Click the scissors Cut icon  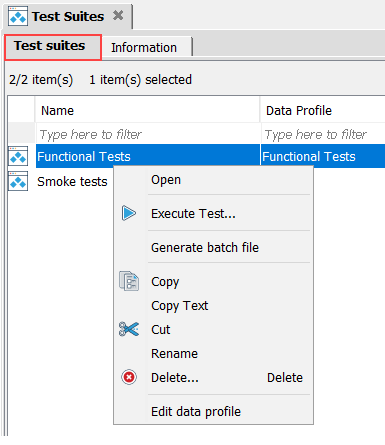(129, 329)
